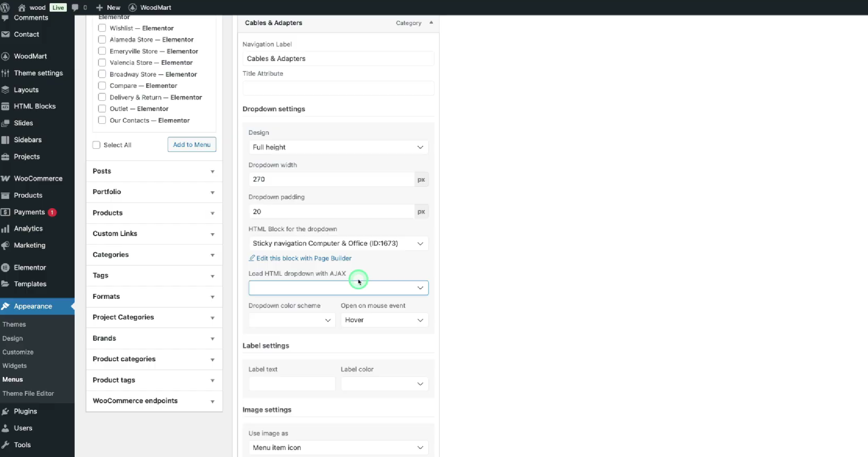This screenshot has height=457, width=868.
Task: Open the Elementor panel from sidebar
Action: click(x=6, y=268)
